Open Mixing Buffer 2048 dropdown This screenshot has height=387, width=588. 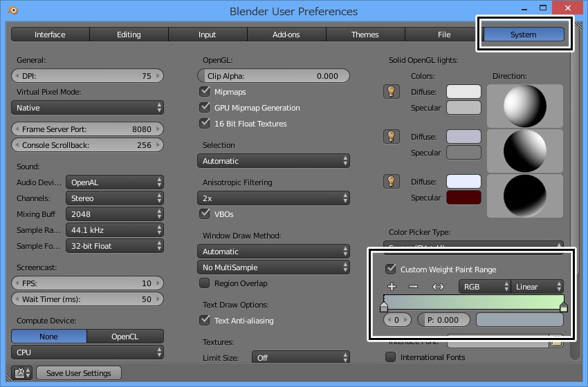pyautogui.click(x=115, y=214)
